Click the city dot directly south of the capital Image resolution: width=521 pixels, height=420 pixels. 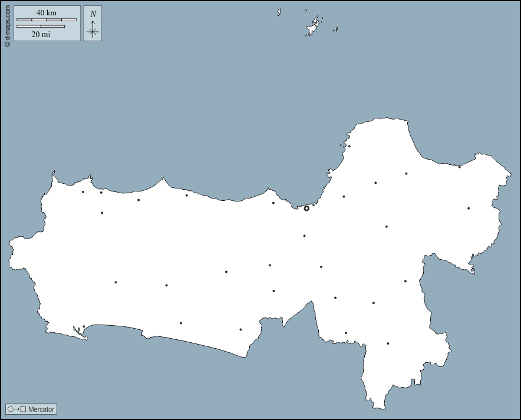[304, 236]
